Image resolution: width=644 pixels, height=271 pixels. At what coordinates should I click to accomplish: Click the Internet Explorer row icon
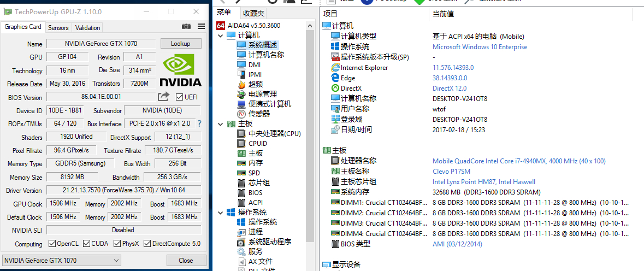point(335,67)
